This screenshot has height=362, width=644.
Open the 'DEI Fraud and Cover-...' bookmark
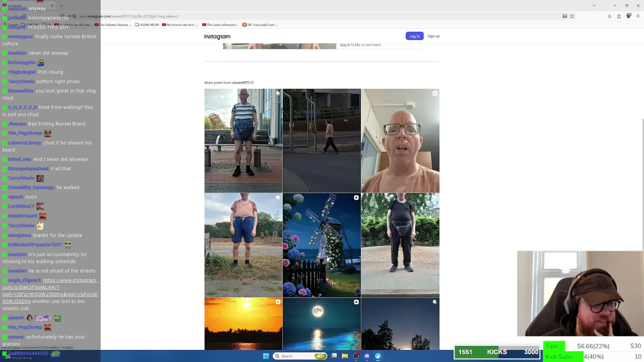260,25
